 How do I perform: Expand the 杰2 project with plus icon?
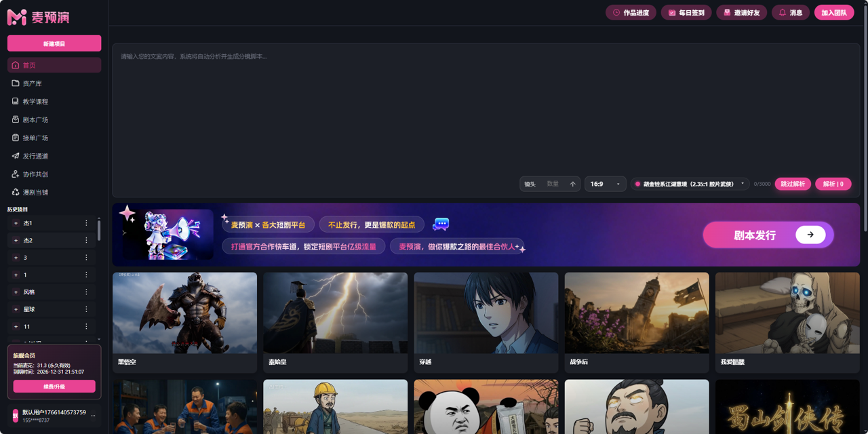[x=16, y=240]
